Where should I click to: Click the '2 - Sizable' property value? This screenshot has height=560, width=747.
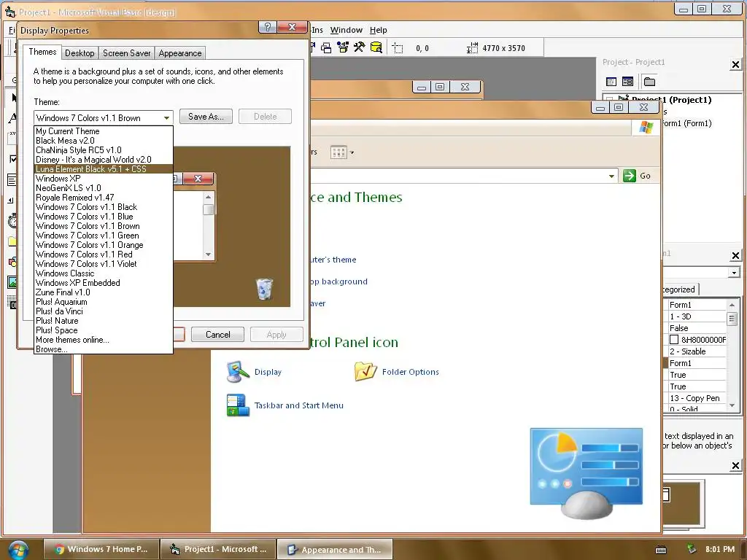(x=697, y=351)
